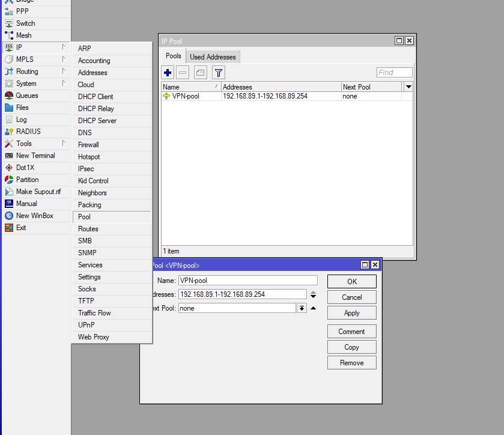Expand the System submenu arrow
504x435 pixels.
(64, 83)
